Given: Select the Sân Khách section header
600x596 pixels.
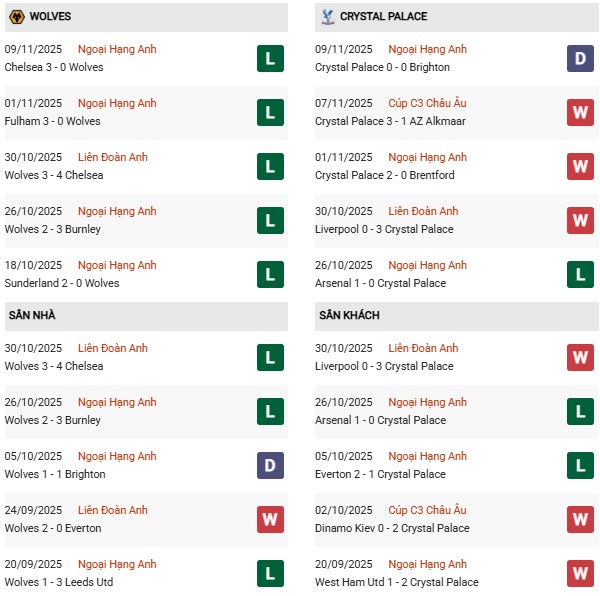Looking at the screenshot, I should click(349, 316).
